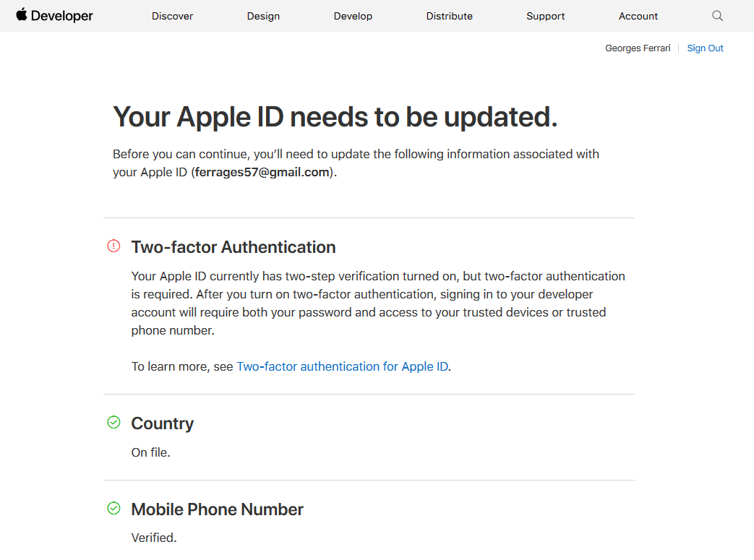Image resolution: width=754 pixels, height=560 pixels.
Task: Click the red warning icon beside Two-factor Authentication
Action: [113, 246]
